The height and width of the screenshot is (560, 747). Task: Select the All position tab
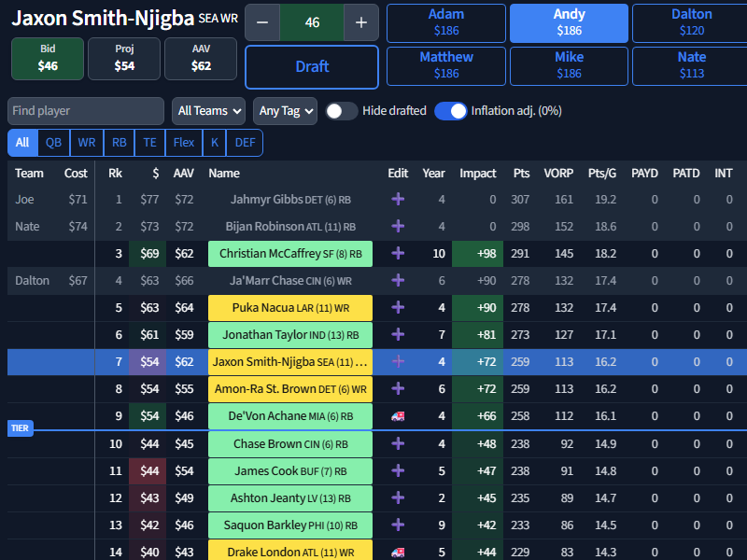pos(22,143)
